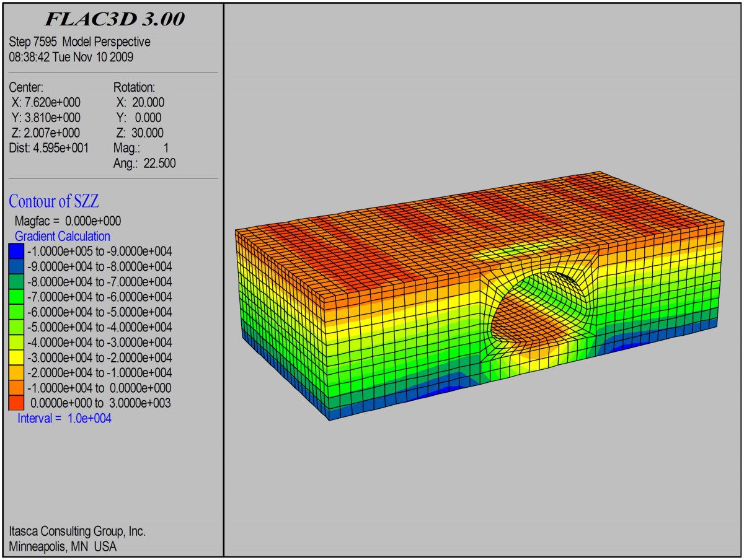
Task: Click the FLAC3D 3.00 logo title
Action: 115,20
